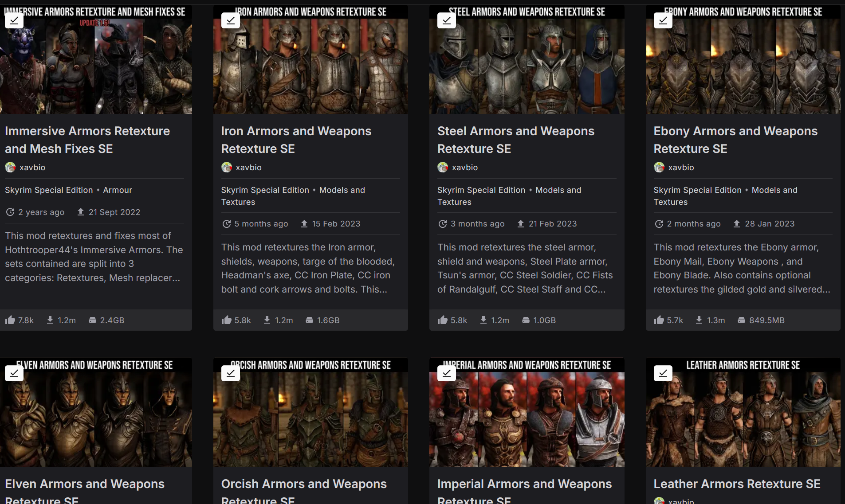
Task: Toggle the checkbox on the Ebony Armors thumbnail
Action: [x=663, y=20]
